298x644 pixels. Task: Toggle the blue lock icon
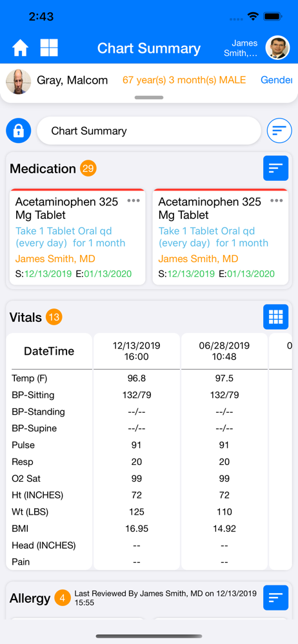coord(19,131)
